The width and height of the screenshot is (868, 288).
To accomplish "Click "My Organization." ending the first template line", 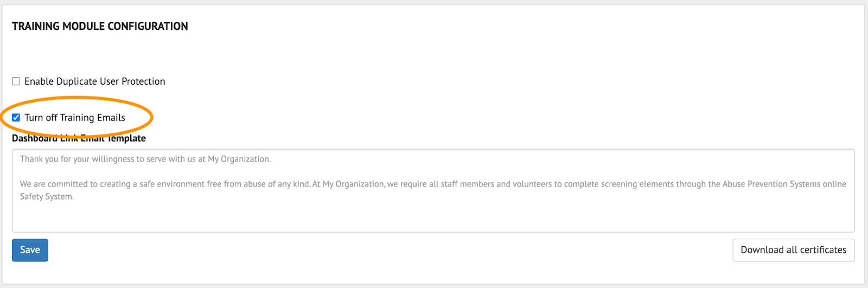I will tap(239, 159).
